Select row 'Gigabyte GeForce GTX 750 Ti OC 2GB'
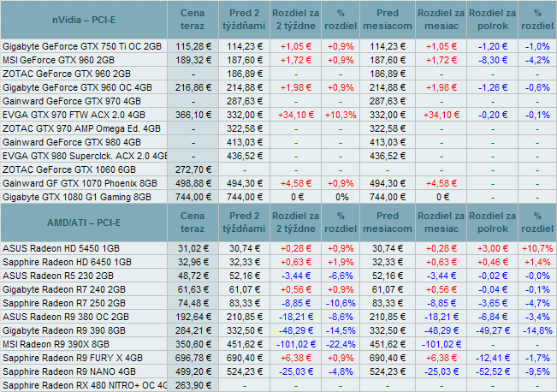557x392 pixels. (x=279, y=46)
